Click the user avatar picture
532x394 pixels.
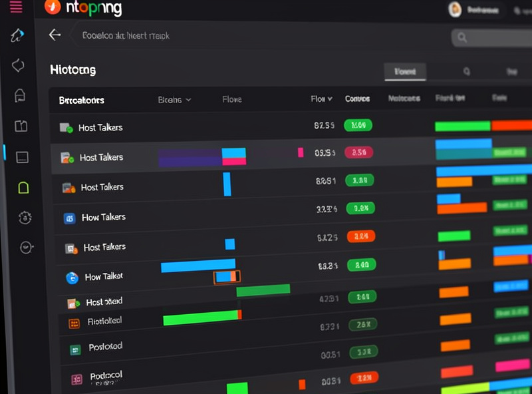point(455,9)
